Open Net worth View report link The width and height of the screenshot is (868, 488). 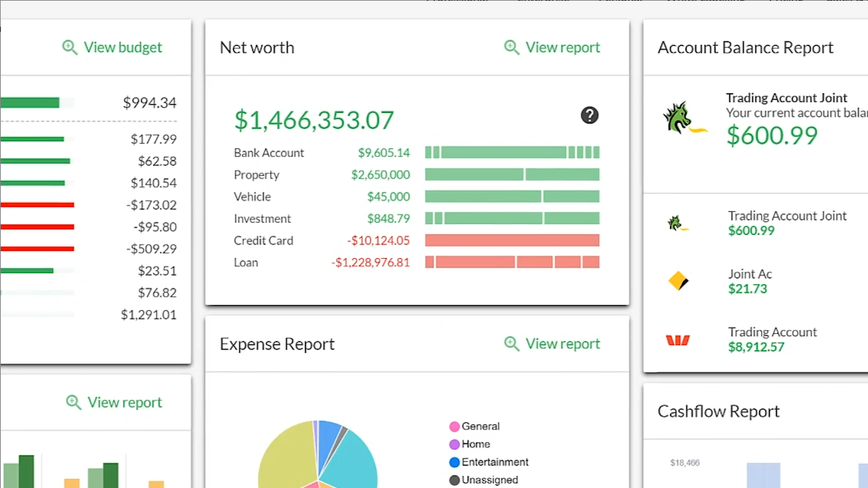click(x=563, y=47)
